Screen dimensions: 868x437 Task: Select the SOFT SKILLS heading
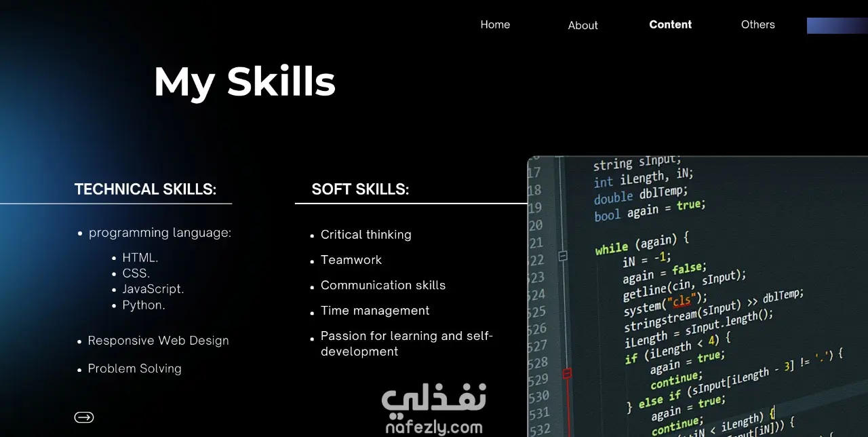pyautogui.click(x=360, y=189)
